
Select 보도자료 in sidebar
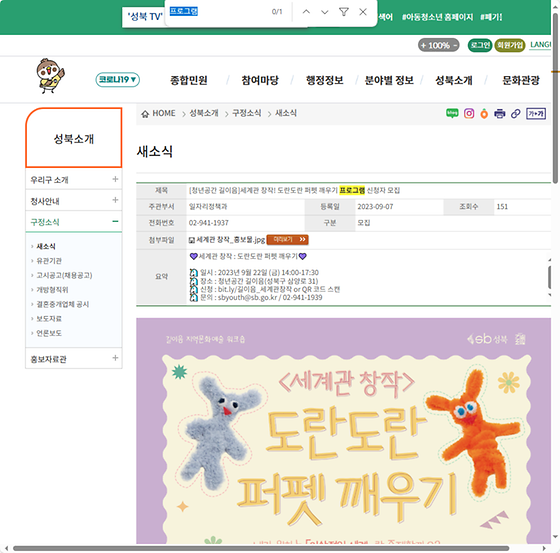(49, 319)
